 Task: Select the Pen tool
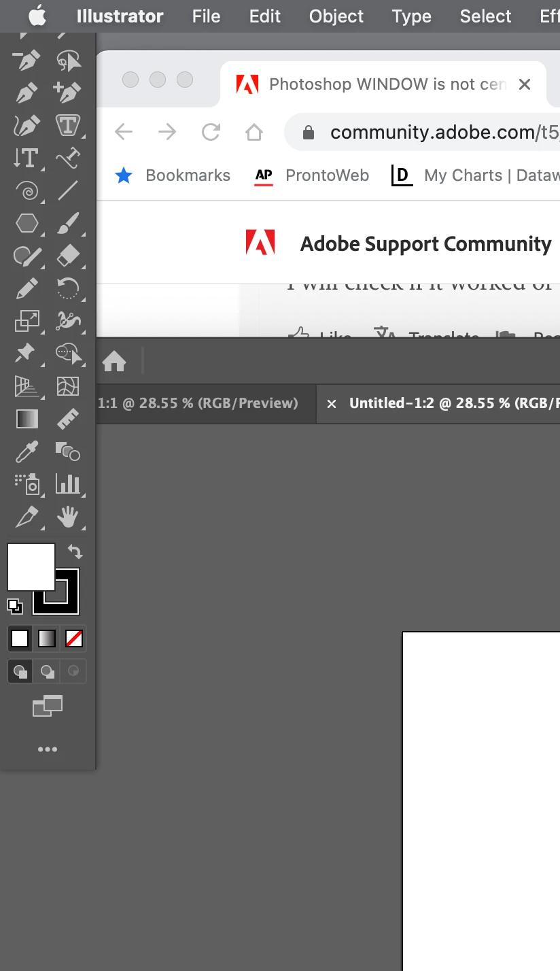click(27, 92)
